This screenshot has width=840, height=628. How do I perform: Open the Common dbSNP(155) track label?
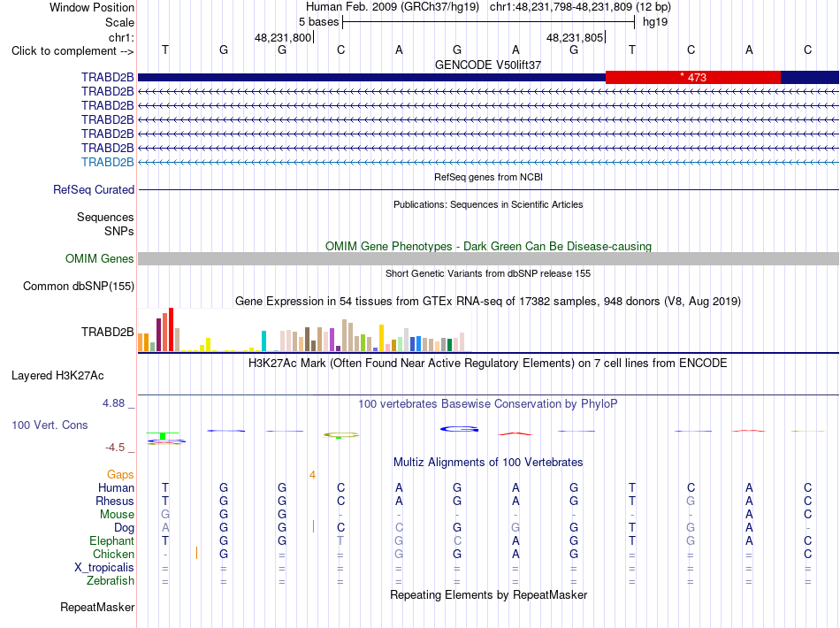(79, 286)
